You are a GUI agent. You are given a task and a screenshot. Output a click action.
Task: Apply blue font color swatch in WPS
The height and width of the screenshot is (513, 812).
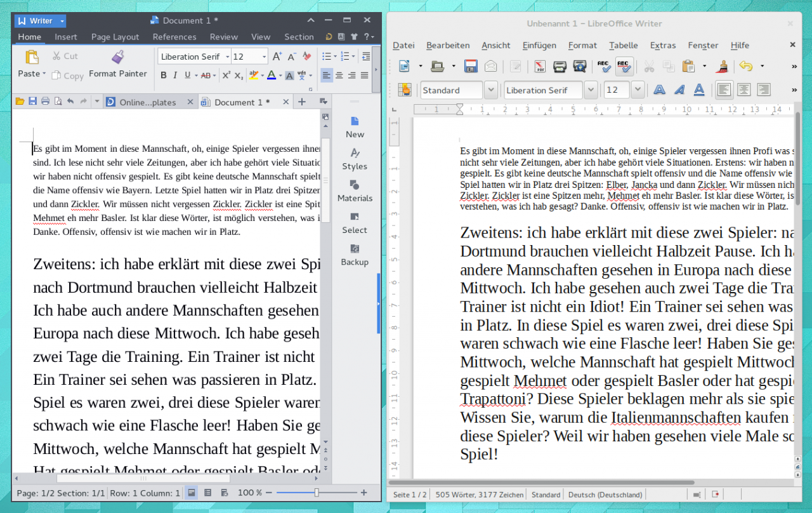point(271,76)
